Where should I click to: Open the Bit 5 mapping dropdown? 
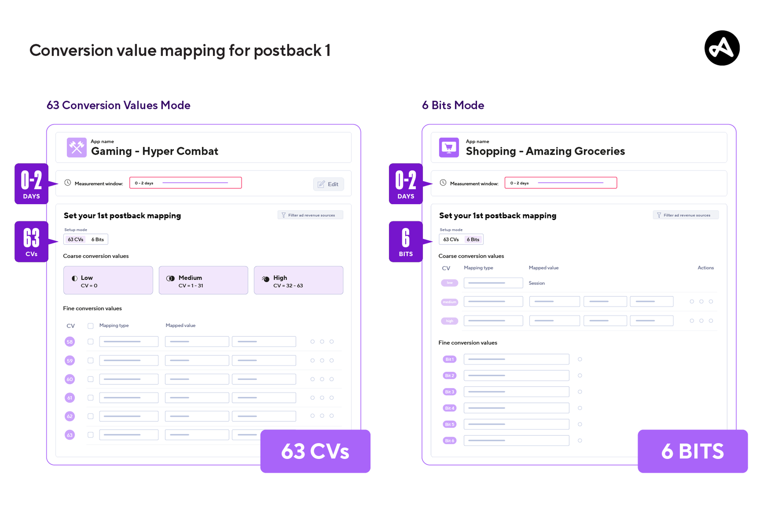tap(516, 424)
